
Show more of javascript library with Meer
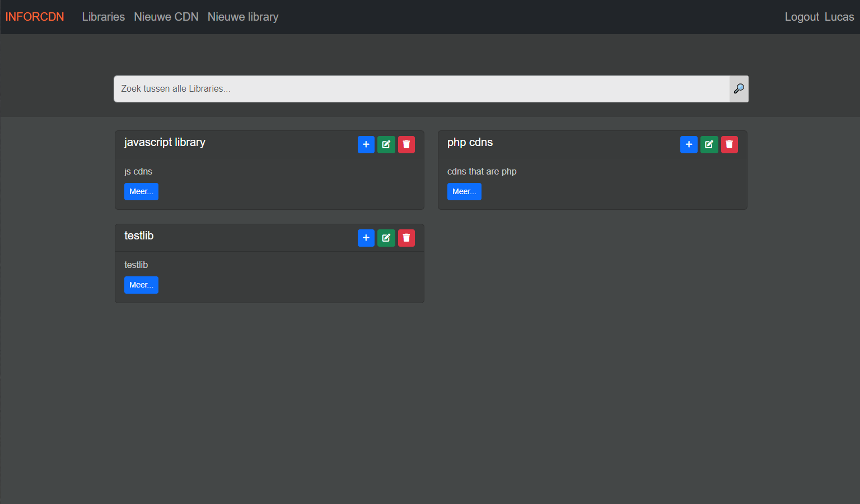point(141,191)
